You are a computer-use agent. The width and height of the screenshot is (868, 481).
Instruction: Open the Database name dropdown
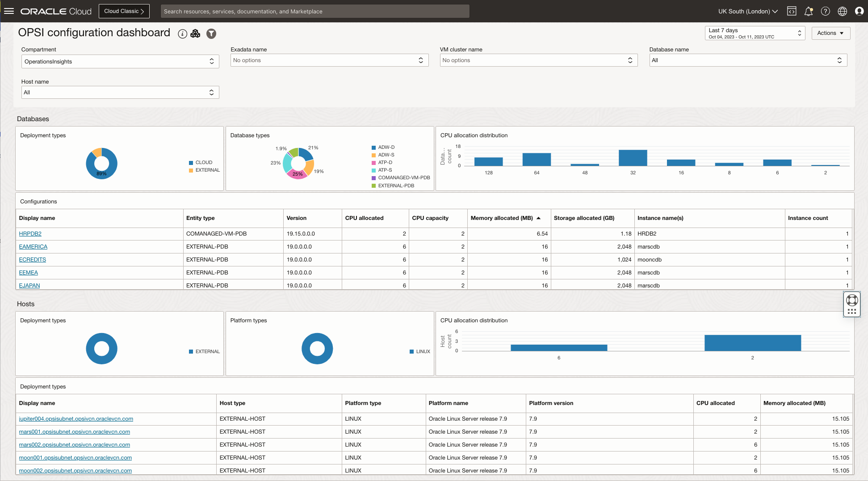click(x=748, y=60)
